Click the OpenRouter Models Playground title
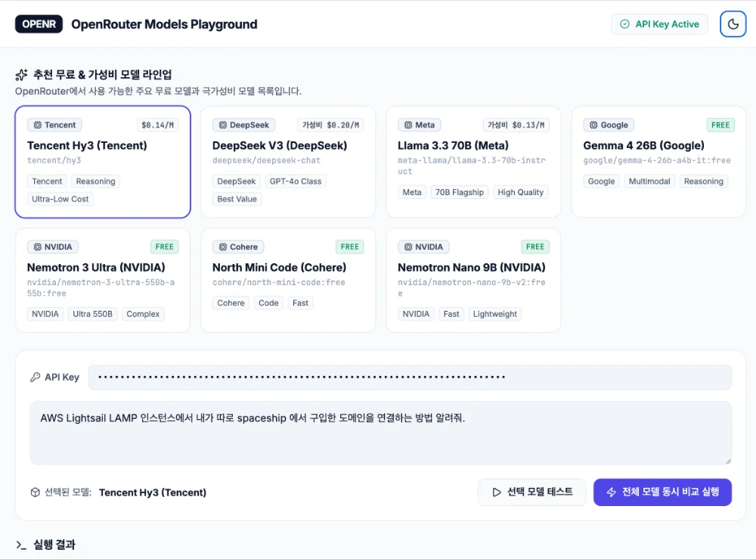The height and width of the screenshot is (559, 756). [164, 24]
